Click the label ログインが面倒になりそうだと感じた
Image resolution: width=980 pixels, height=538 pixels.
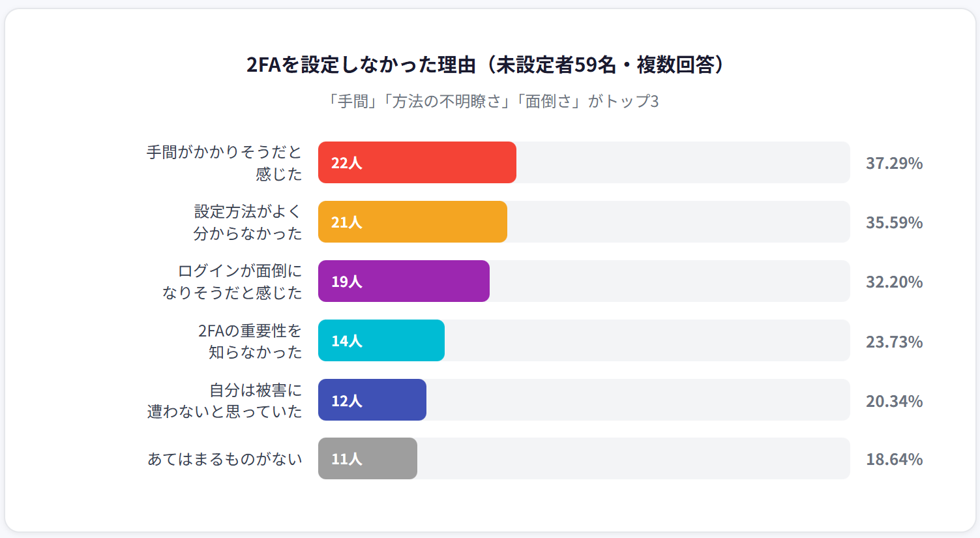[x=233, y=282]
